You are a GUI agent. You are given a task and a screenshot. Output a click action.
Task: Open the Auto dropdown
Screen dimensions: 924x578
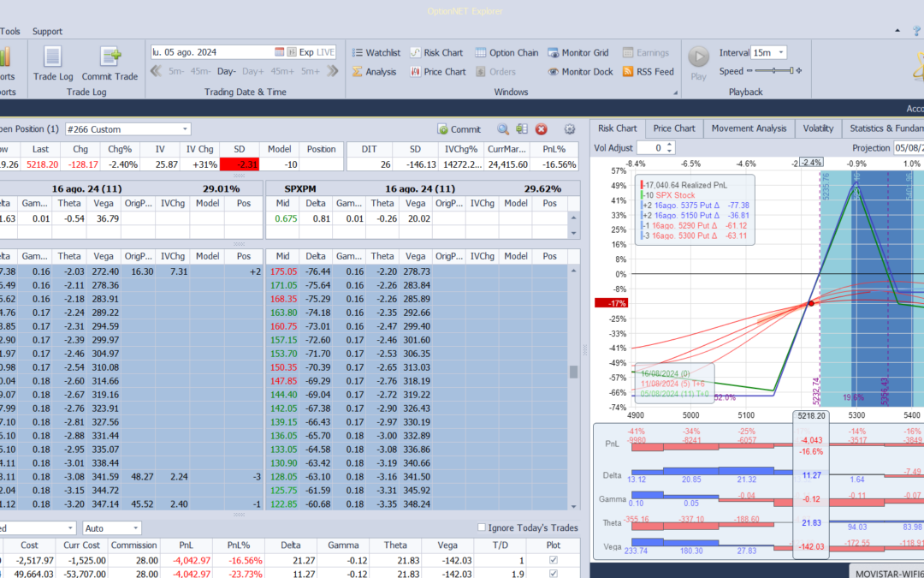[112, 527]
